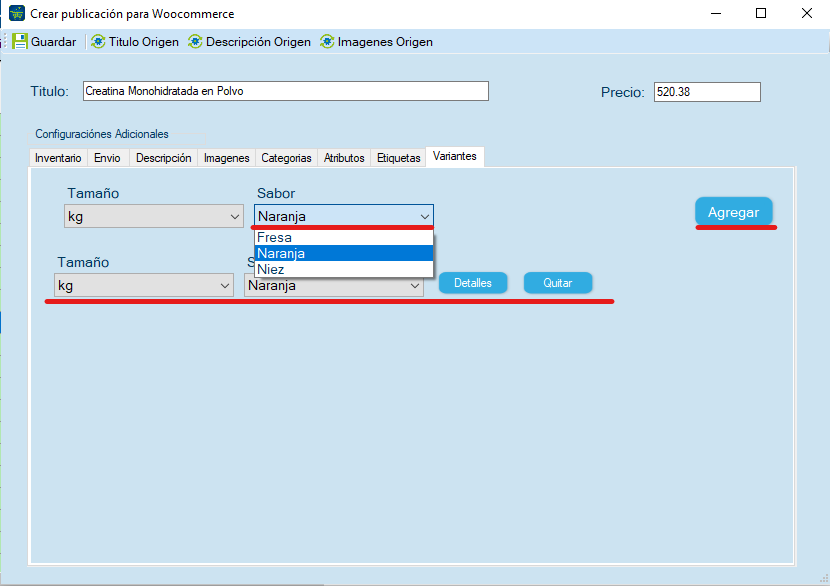The height and width of the screenshot is (586, 830).
Task: Open the Descripción tab
Action: coord(164,158)
